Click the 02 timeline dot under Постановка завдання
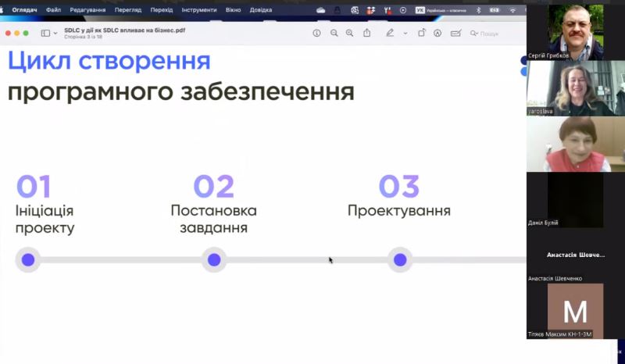625x364 pixels. click(x=214, y=260)
